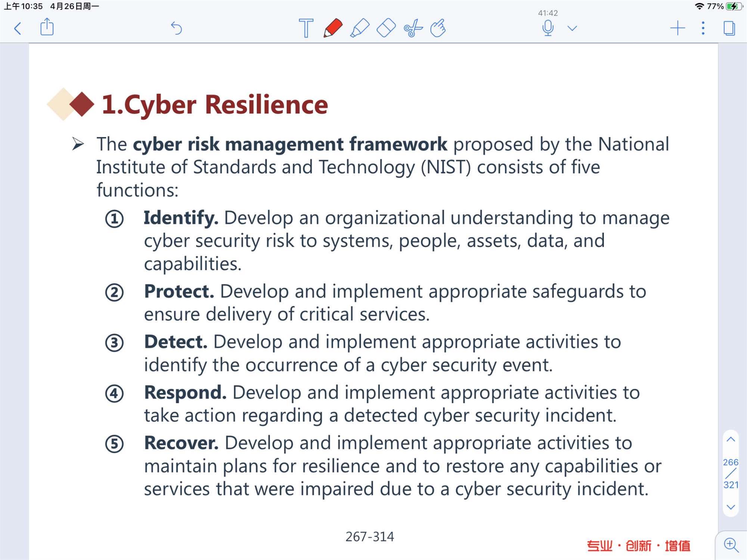747x560 pixels.
Task: Tap the 266/321 page indicator
Action: (731, 473)
